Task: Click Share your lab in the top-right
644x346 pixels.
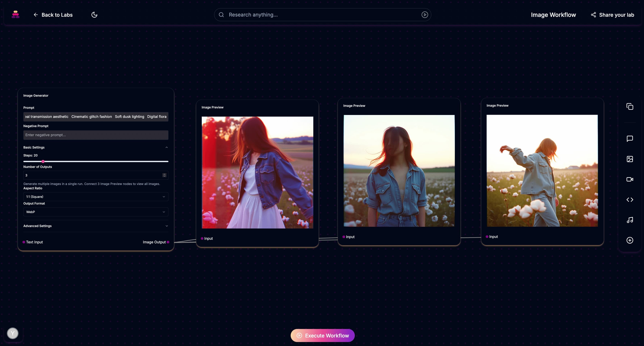Action: point(612,15)
